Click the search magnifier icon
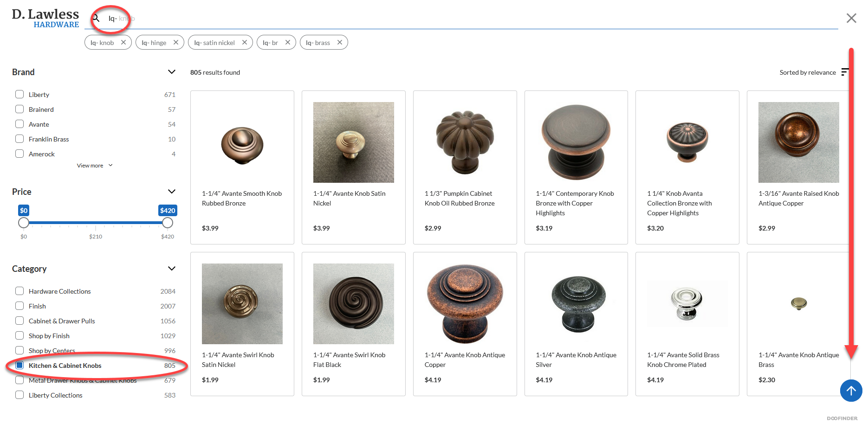This screenshot has height=424, width=868. pos(96,19)
